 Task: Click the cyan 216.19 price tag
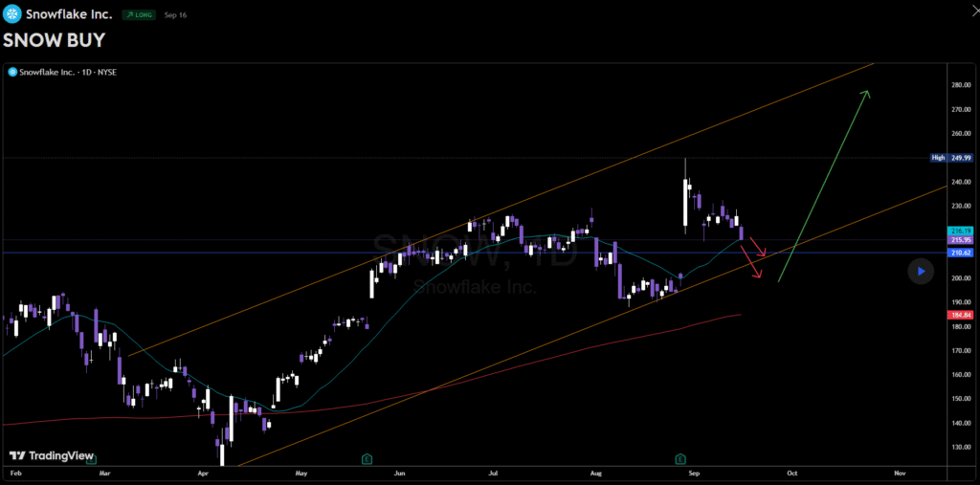(x=961, y=231)
